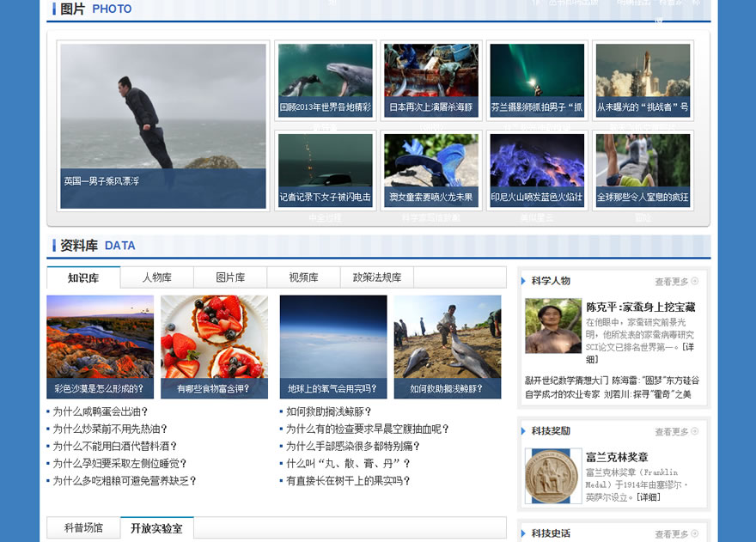
Task: Click the 科学人物 section heading
Action: click(551, 281)
